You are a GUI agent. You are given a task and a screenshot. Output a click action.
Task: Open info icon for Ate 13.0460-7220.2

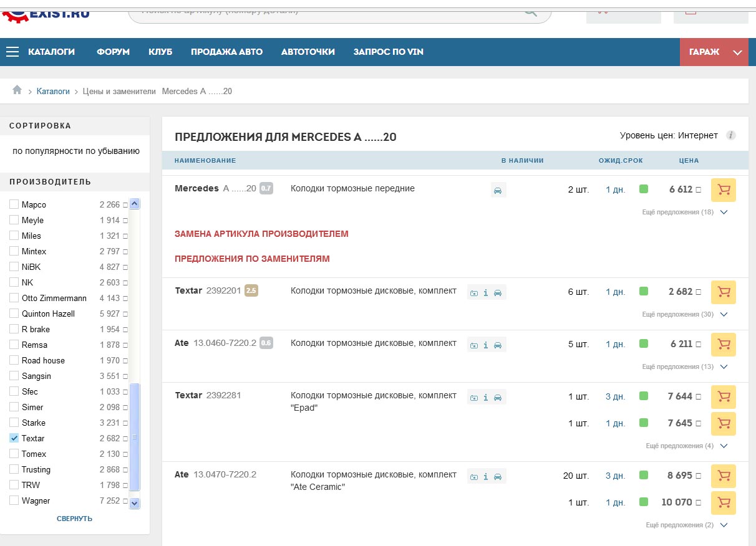tap(486, 345)
